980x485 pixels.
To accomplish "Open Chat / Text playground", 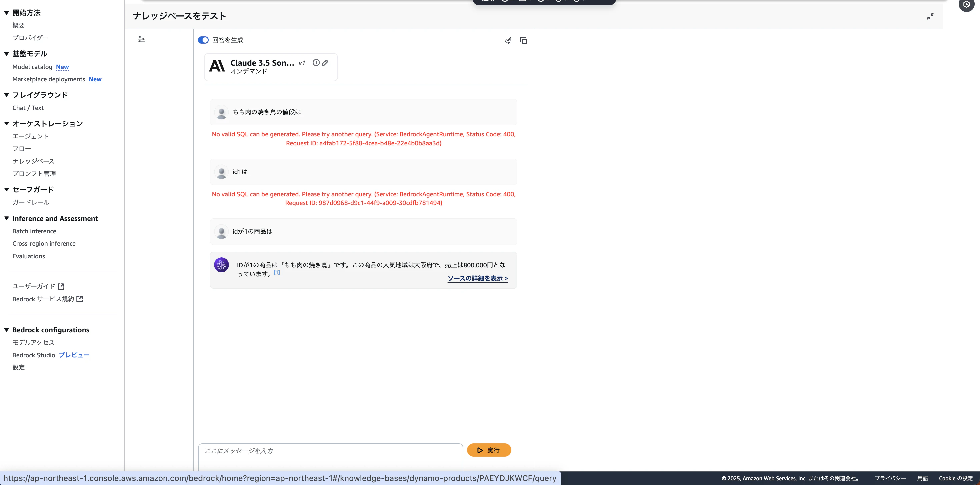I will 28,108.
